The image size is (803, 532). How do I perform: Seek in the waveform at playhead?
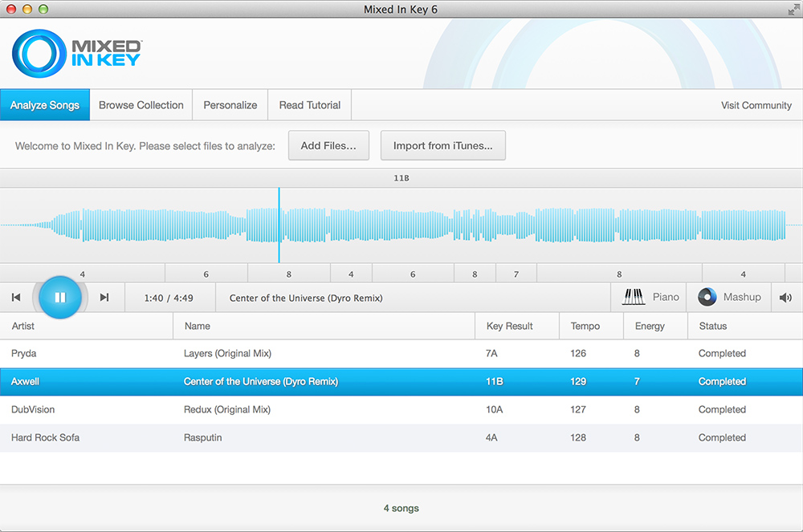pos(279,226)
